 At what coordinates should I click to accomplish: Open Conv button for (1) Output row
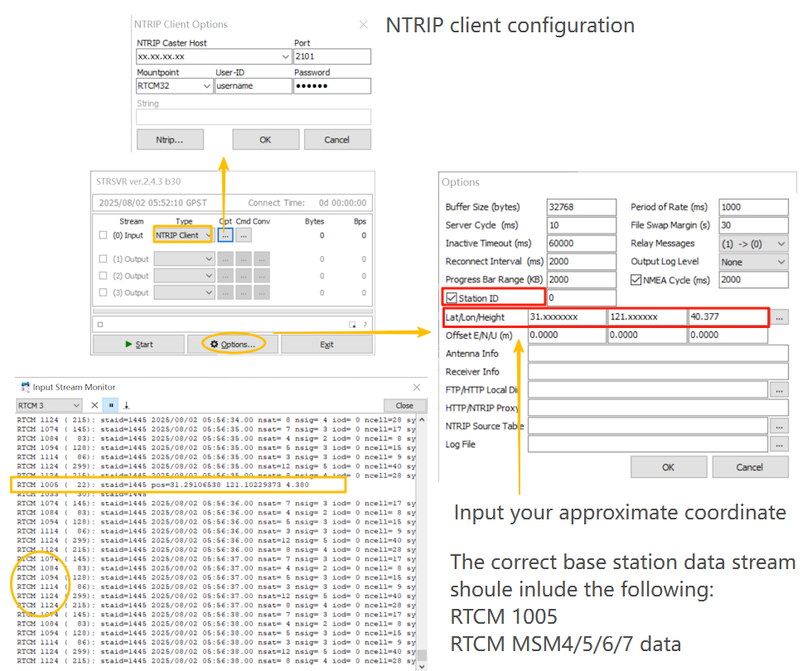[x=262, y=258]
